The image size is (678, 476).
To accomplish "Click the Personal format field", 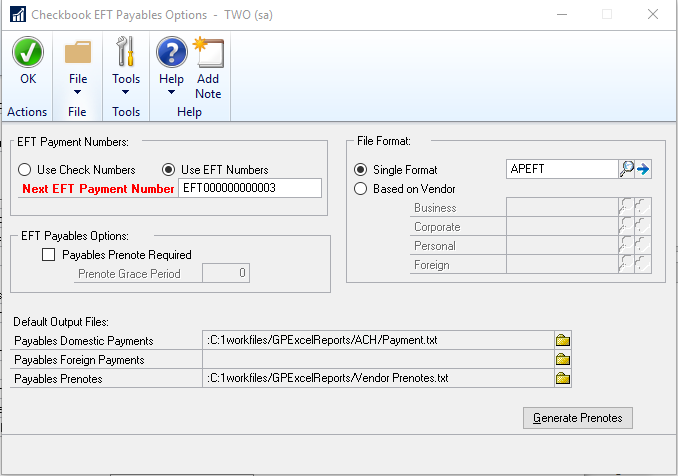I will click(x=562, y=245).
